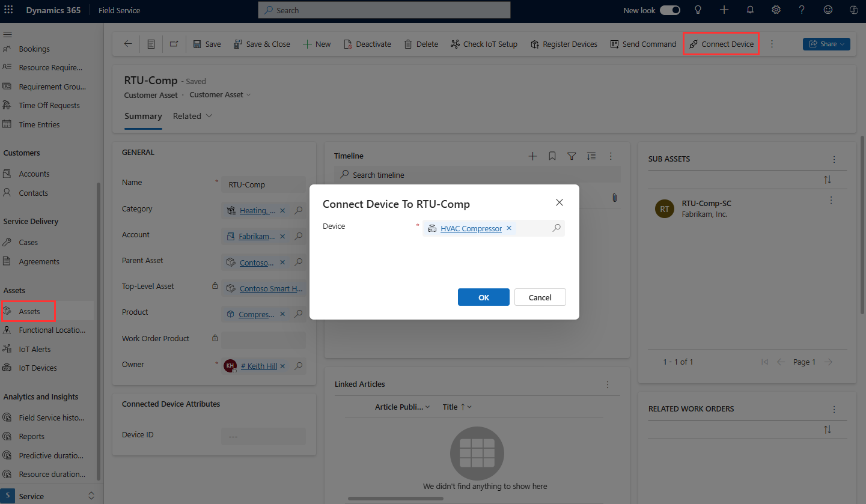Viewport: 866px width, 504px height.
Task: Click OK in Connect Device dialog
Action: 484,297
